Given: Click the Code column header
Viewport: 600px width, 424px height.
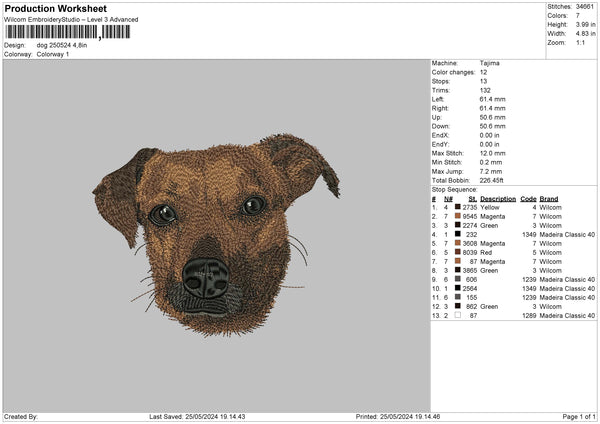Looking at the screenshot, I should tap(529, 198).
